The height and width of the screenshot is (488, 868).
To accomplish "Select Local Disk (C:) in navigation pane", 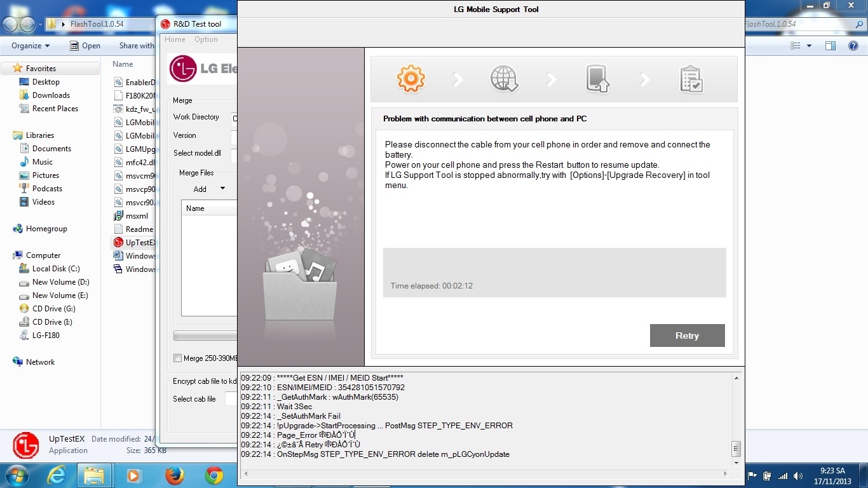I will coord(56,269).
